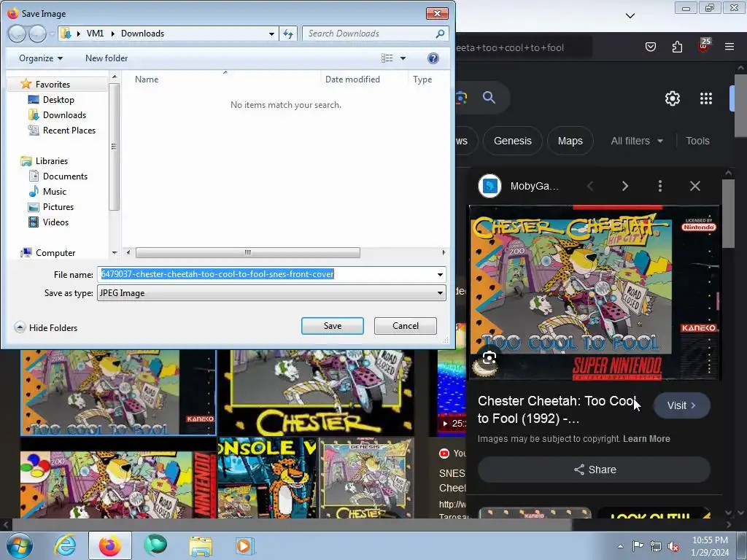Open the Learn More copyright link
The image size is (747, 560).
coord(646,438)
